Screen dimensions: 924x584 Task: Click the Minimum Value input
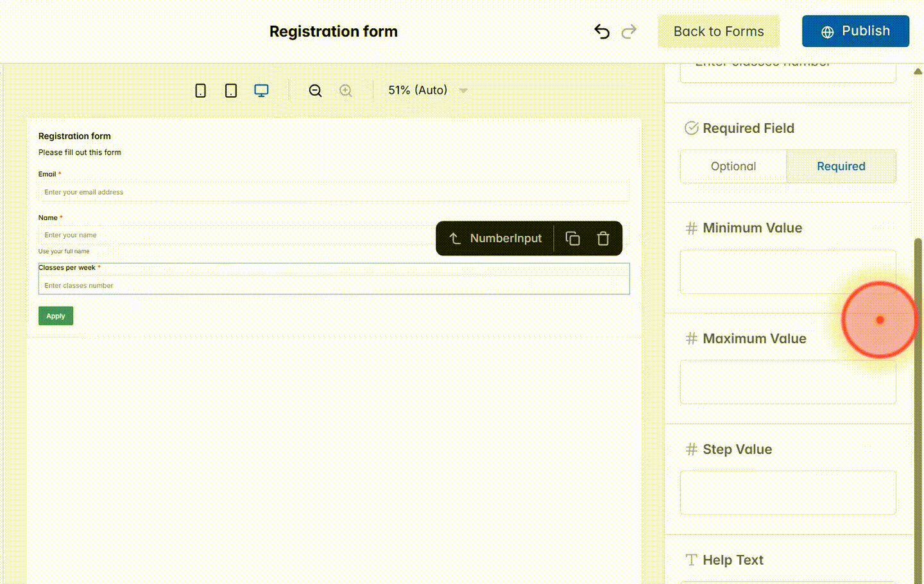[788, 271]
